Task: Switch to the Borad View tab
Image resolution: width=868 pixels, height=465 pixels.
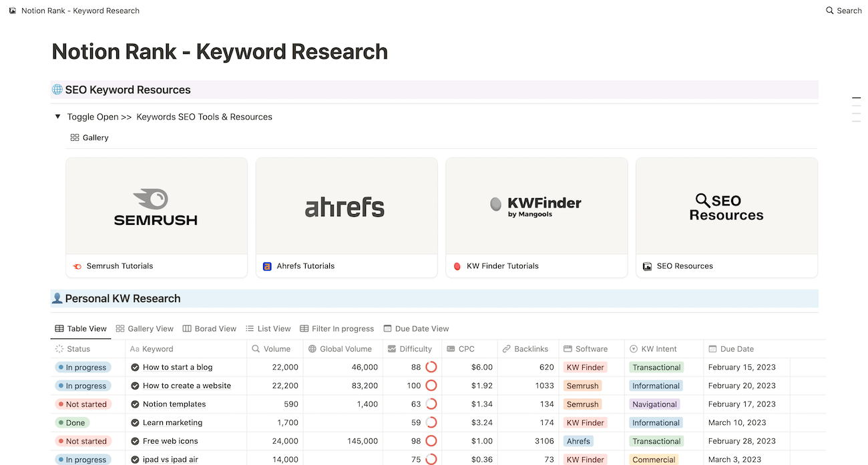Action: click(210, 329)
